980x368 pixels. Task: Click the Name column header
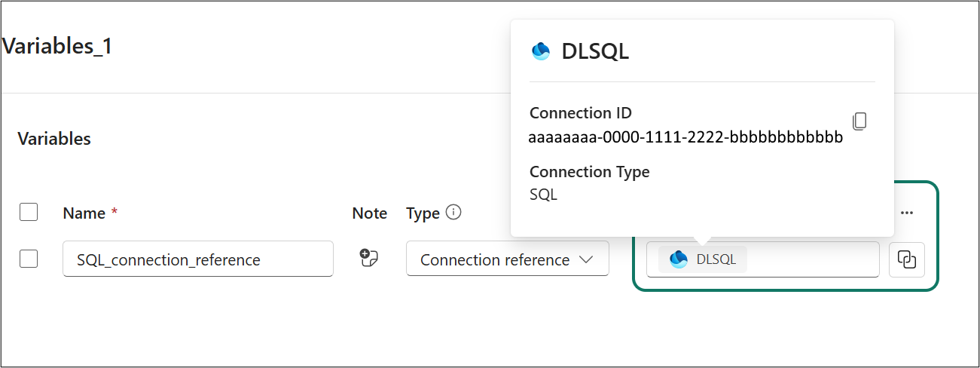(84, 213)
